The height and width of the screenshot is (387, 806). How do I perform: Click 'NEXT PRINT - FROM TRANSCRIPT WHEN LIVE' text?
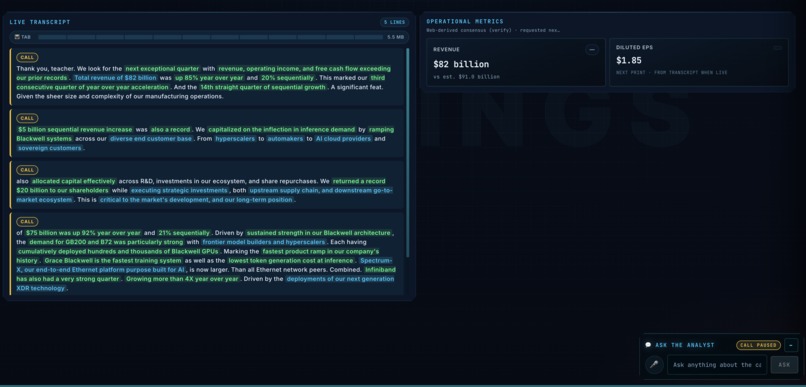pos(672,72)
